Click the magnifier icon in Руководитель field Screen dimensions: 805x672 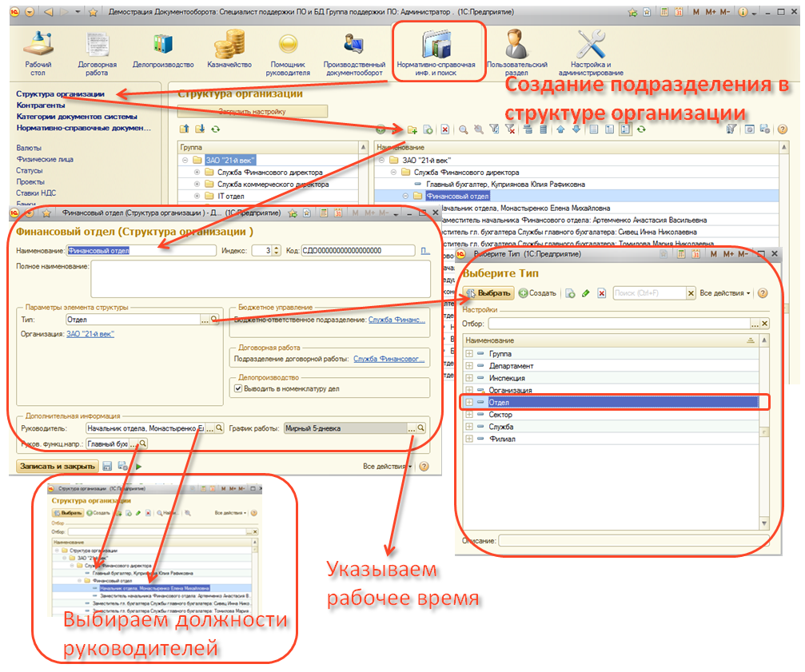coord(218,428)
